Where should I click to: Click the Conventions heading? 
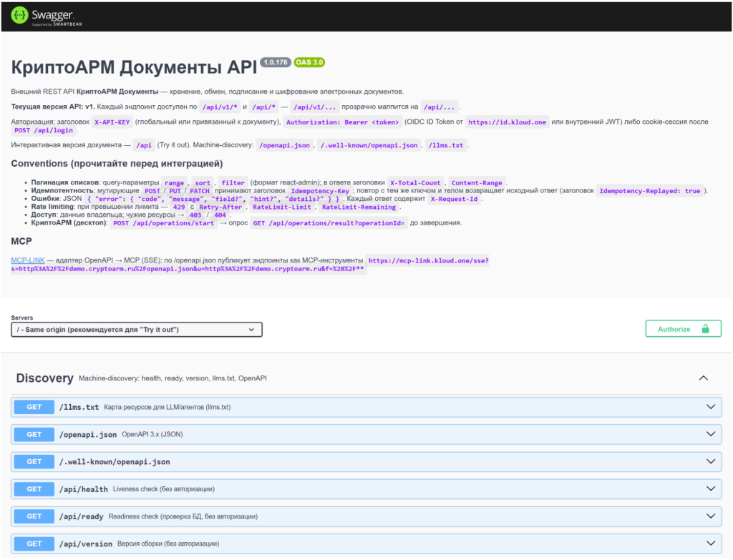[x=117, y=164]
